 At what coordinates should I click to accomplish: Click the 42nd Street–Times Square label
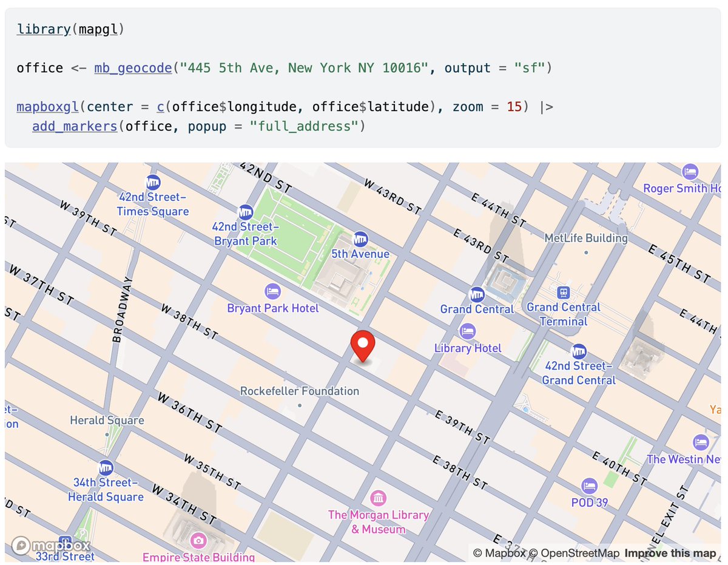point(153,205)
